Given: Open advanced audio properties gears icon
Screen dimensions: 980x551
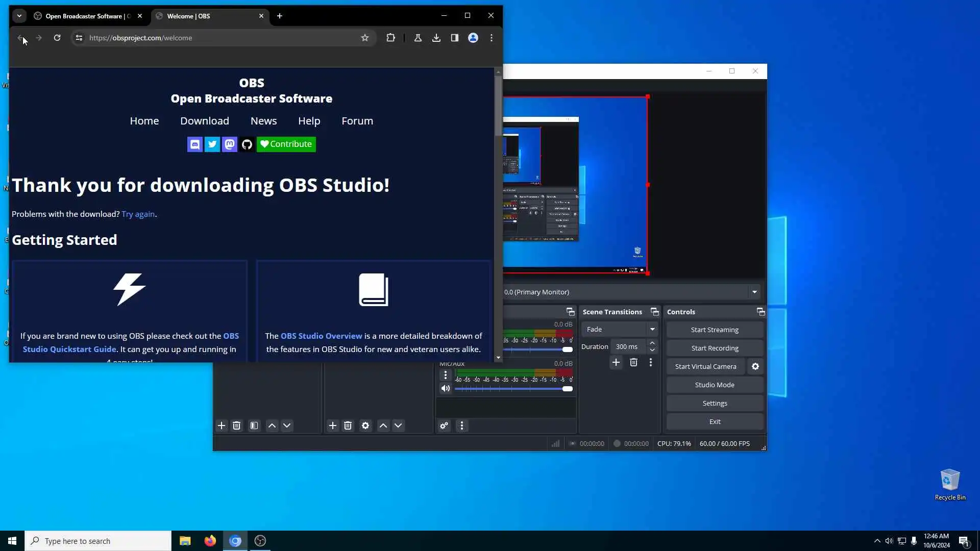Looking at the screenshot, I should (x=444, y=425).
